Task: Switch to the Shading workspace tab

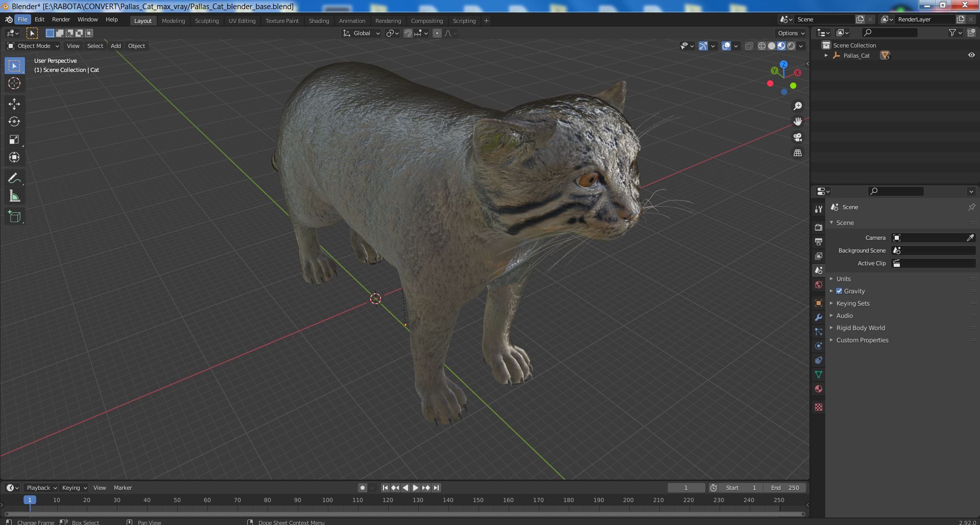Action: point(319,21)
